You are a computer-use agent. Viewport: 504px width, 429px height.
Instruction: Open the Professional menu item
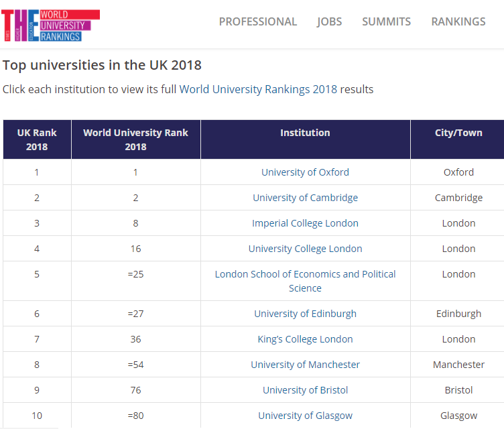258,21
